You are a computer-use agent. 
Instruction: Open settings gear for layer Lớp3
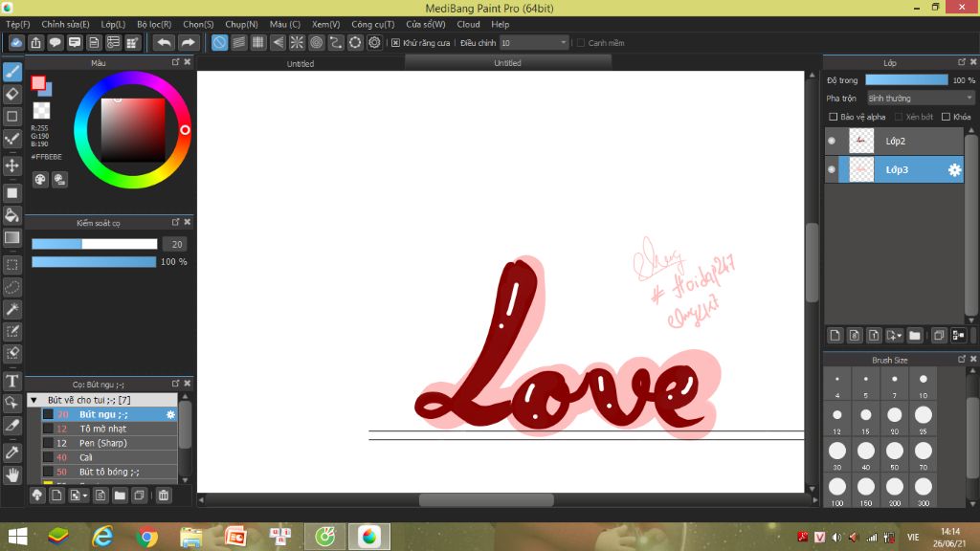click(954, 170)
